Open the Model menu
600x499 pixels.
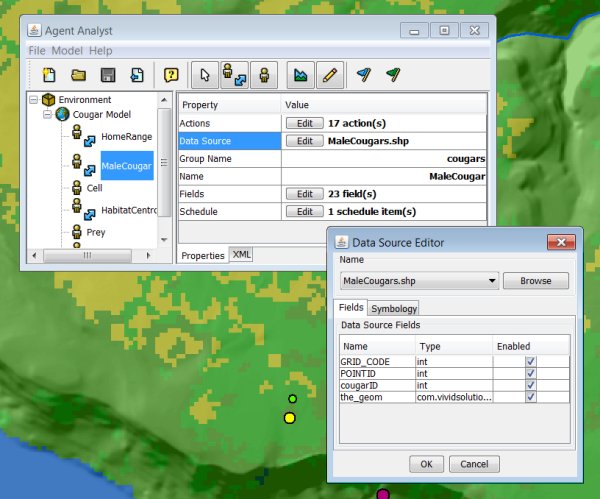(67, 51)
